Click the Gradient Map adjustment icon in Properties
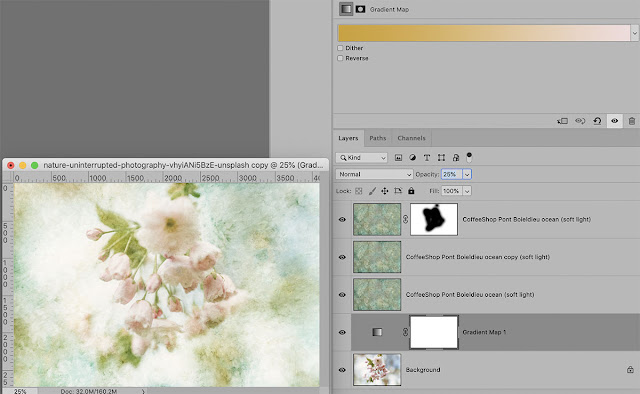 [346, 9]
